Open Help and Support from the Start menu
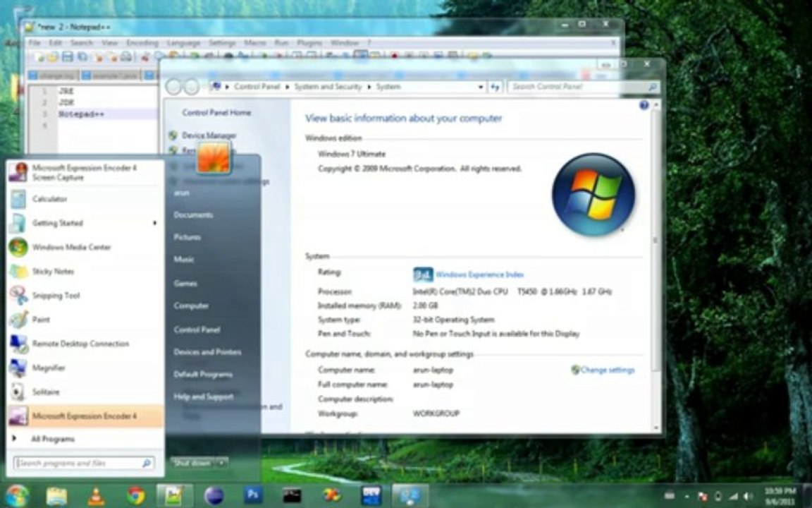This screenshot has width=812, height=508. [x=204, y=397]
